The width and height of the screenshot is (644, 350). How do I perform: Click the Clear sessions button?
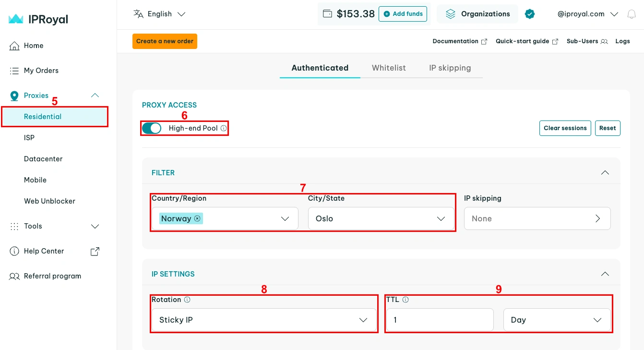coord(565,128)
